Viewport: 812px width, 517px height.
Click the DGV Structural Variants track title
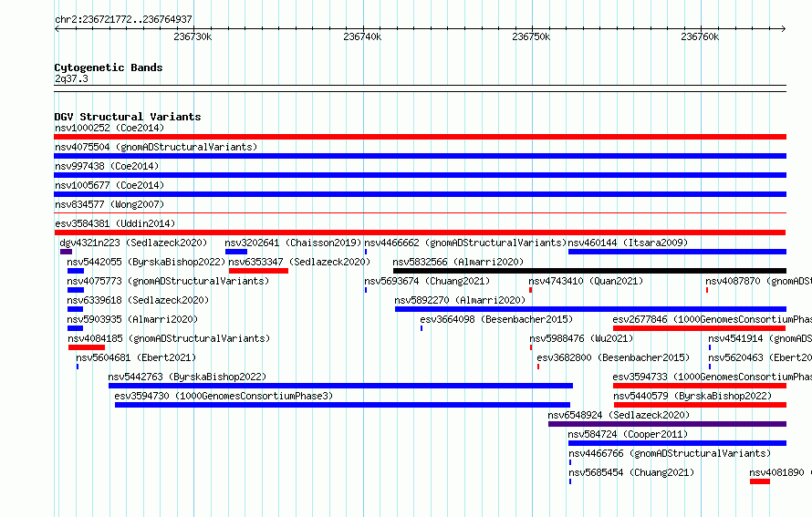pyautogui.click(x=128, y=117)
